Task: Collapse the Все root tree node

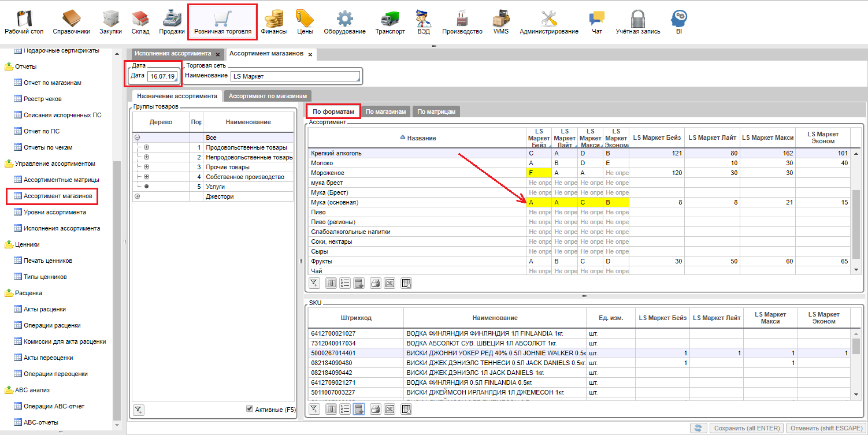Action: (x=137, y=138)
